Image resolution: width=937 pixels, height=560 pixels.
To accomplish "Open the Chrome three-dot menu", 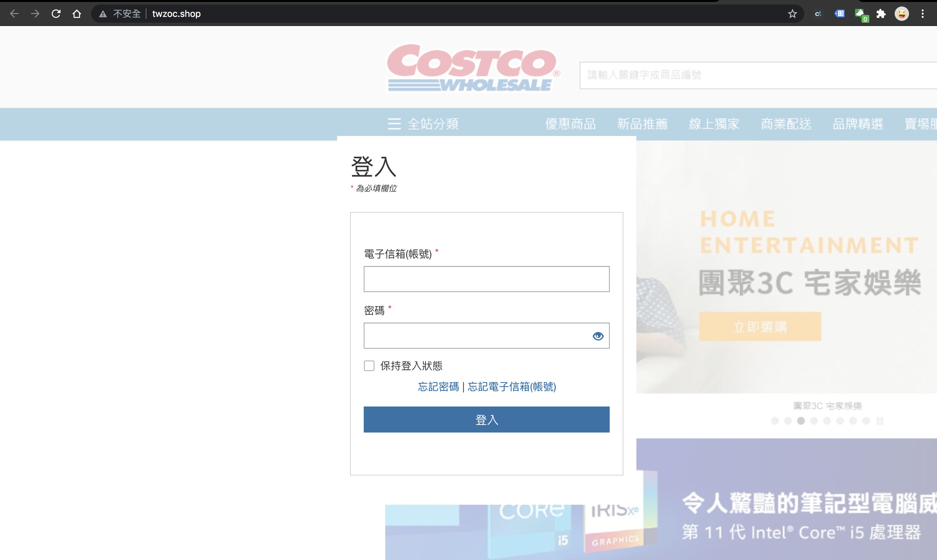I will click(922, 14).
